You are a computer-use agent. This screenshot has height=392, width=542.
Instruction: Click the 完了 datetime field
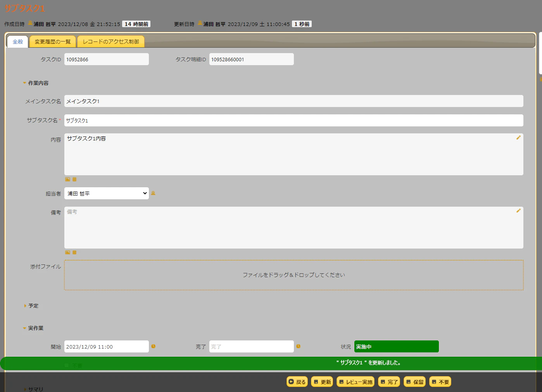252,347
